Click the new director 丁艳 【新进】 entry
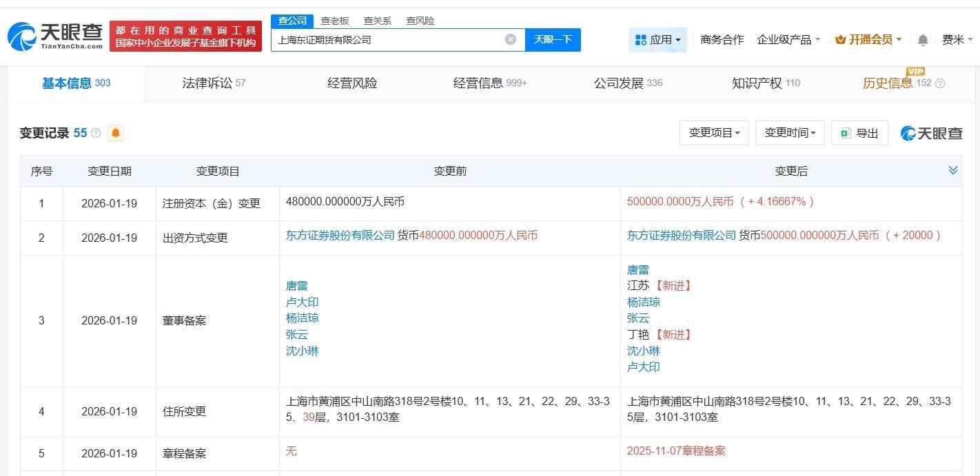Image resolution: width=980 pixels, height=476 pixels. pyautogui.click(x=660, y=335)
